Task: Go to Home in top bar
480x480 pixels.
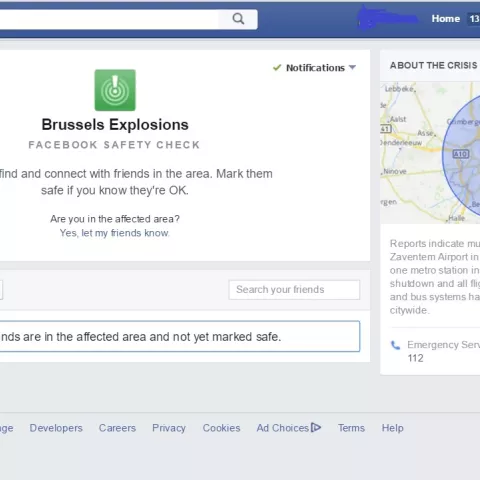Action: (446, 19)
